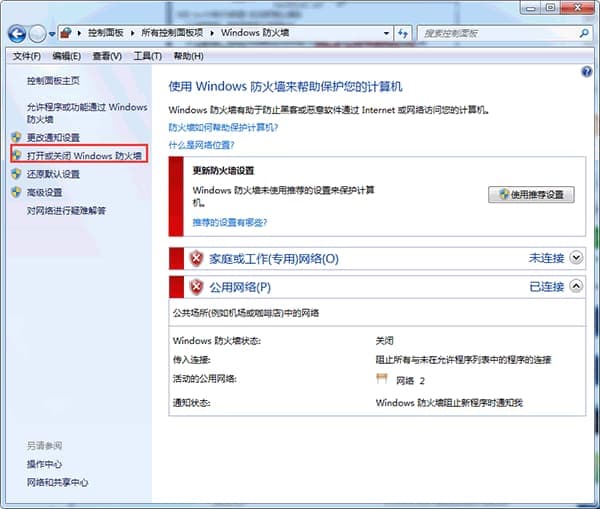Click the 更新防火墙设置 heading

[x=223, y=171]
